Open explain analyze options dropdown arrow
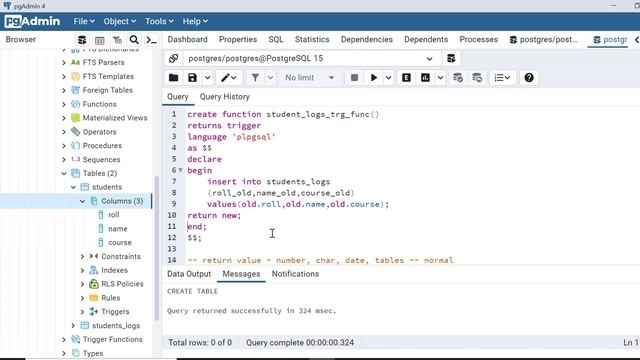The image size is (640, 360). (440, 78)
